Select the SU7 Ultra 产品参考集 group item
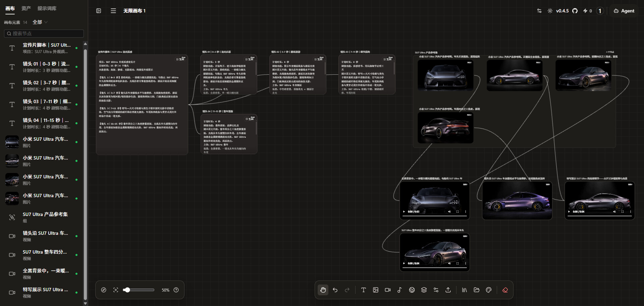This screenshot has width=644, height=306. point(42,217)
